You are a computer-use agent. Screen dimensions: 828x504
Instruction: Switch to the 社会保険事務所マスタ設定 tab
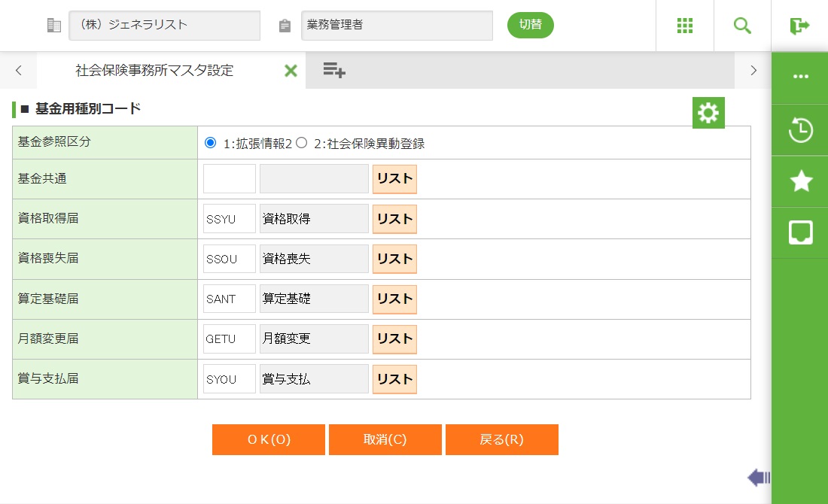tap(154, 71)
